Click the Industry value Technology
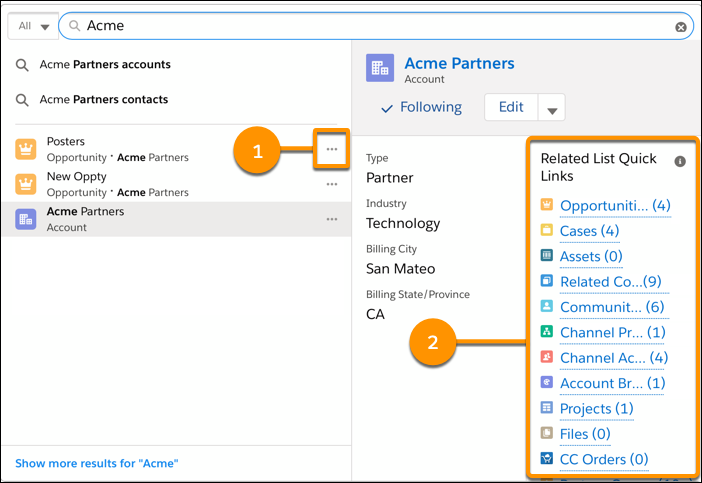Screen dimensions: 702x483 (403, 223)
